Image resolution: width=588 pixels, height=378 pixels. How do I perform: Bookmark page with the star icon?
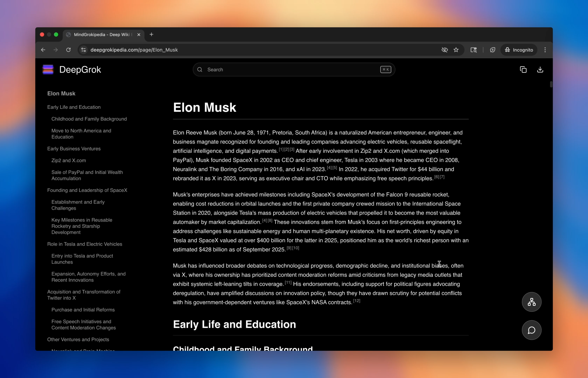(456, 50)
